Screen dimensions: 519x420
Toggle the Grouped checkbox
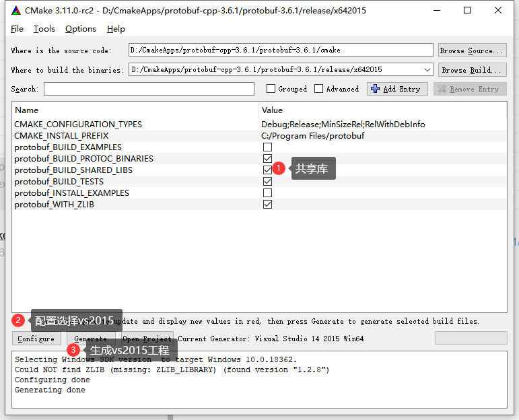click(271, 89)
